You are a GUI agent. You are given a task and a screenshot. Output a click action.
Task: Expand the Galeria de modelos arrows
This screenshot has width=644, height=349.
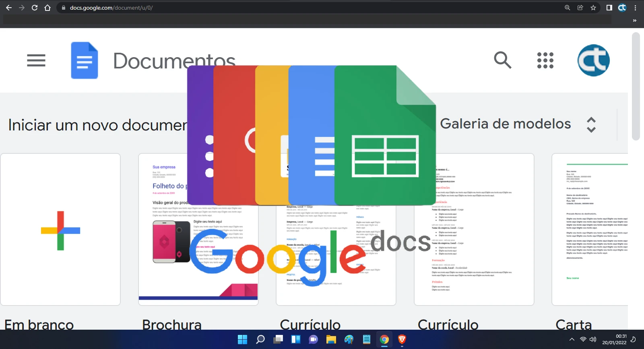coord(591,125)
